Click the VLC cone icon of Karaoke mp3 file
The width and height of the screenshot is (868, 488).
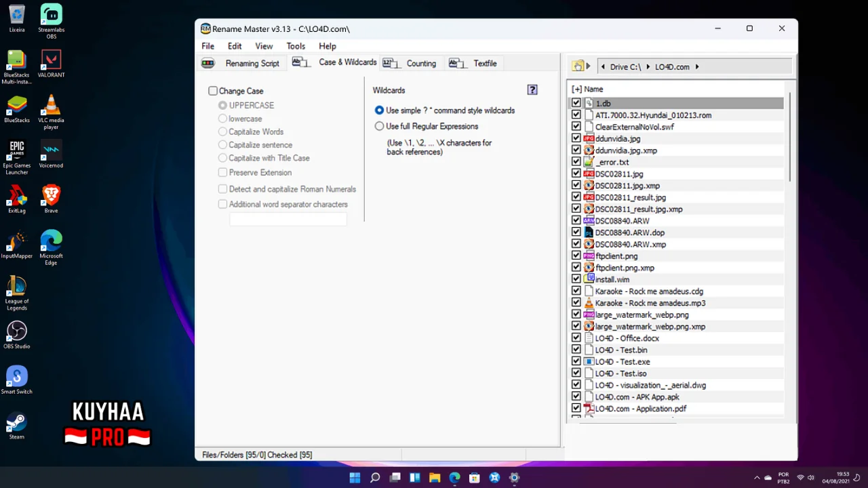[589, 303]
